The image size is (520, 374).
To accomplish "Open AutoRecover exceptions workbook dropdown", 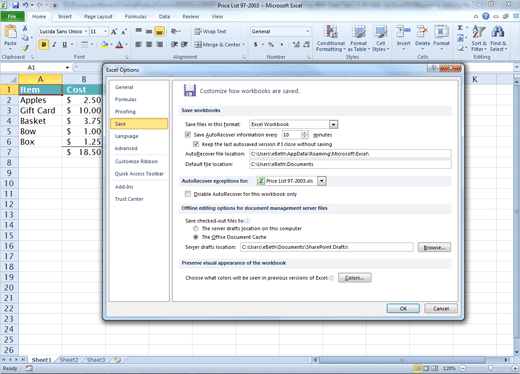I will tap(322, 181).
